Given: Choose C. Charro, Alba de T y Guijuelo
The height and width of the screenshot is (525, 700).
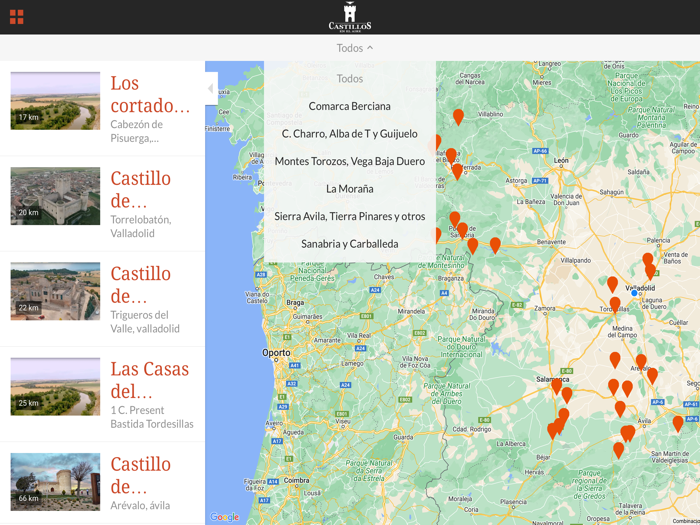Looking at the screenshot, I should [350, 134].
